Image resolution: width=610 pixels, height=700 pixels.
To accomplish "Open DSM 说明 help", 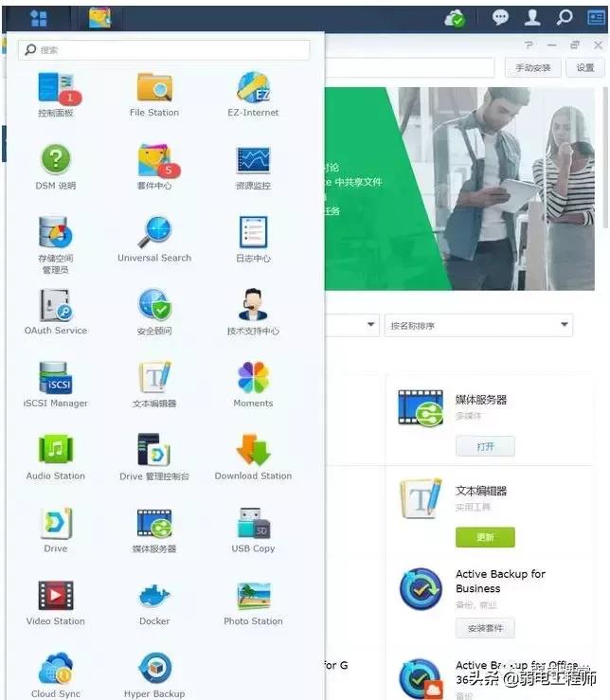I will [x=55, y=167].
